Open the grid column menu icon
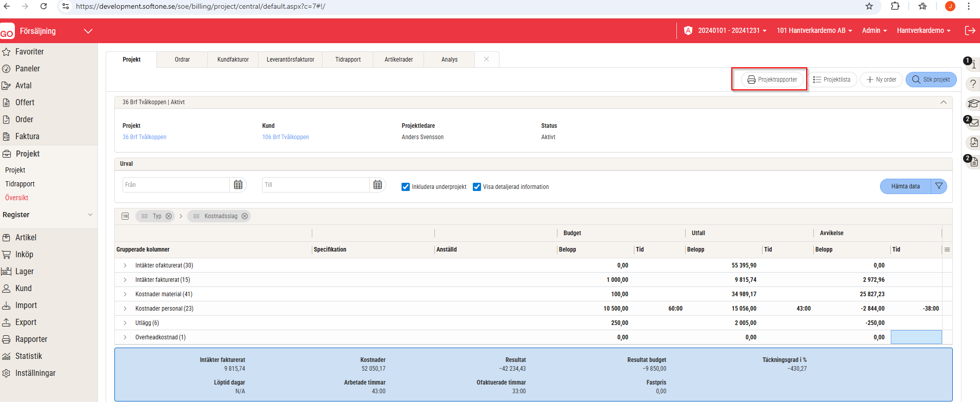The image size is (980, 402). [947, 250]
